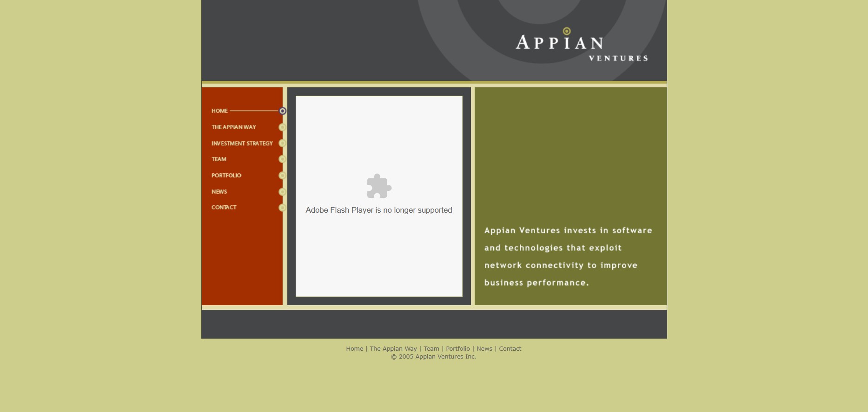Click the circle bullet beside The Appian Way

coord(282,127)
